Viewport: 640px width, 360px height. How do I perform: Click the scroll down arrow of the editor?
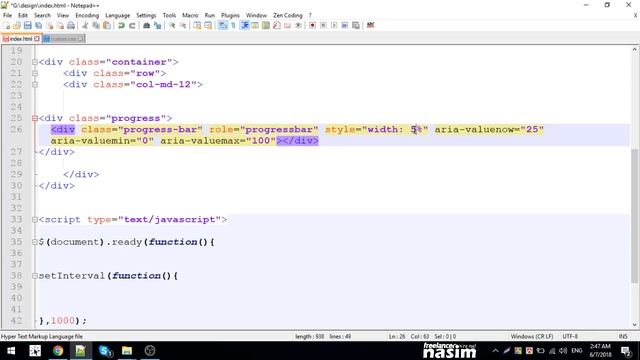[634, 324]
